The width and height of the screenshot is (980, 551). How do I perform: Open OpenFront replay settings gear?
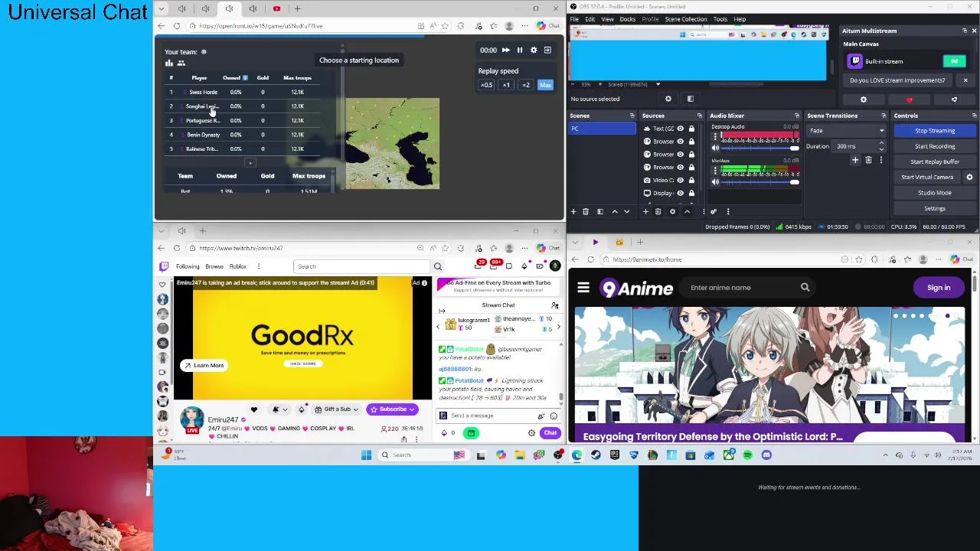pyautogui.click(x=534, y=50)
